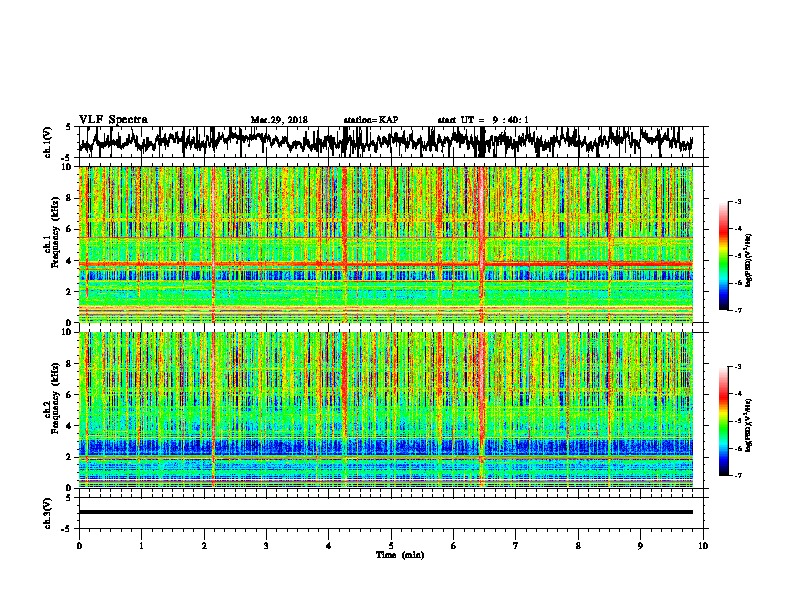The height and width of the screenshot is (612, 792).
Task: Click the ch.1(V) axis label of the waveform
Action: click(x=47, y=141)
